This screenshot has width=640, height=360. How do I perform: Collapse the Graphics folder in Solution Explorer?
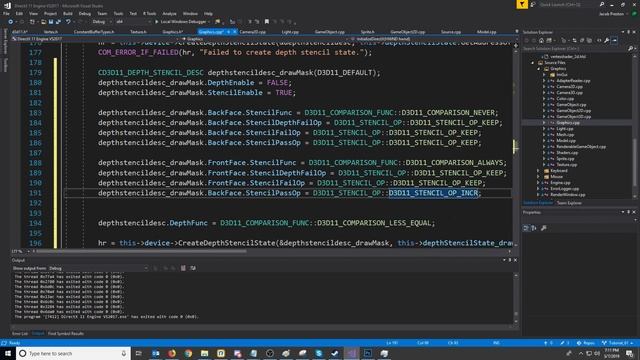[538, 69]
